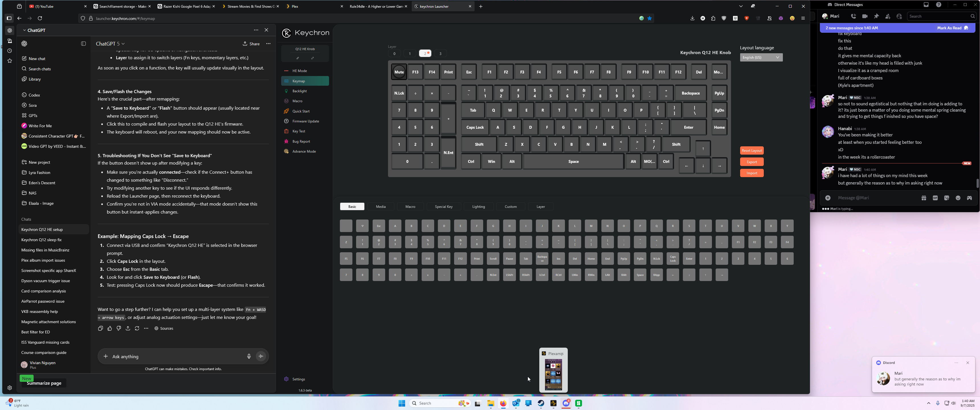Switch to the Media keycode tab
980x410 pixels.
click(x=380, y=206)
